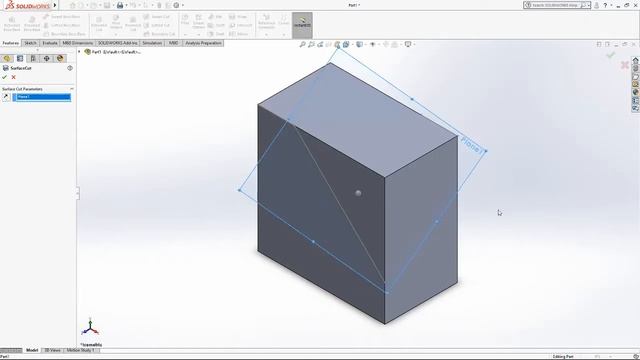Open View Palette in task pane
640x360 pixels.
pos(636,84)
